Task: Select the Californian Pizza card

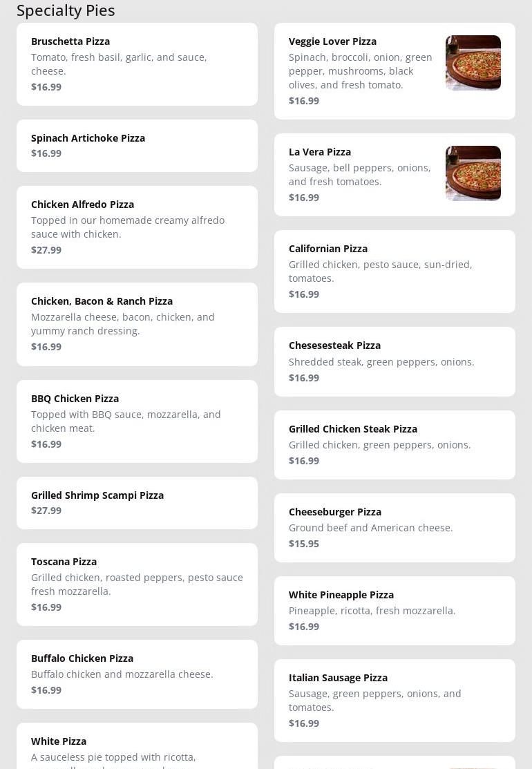Action: pos(395,272)
